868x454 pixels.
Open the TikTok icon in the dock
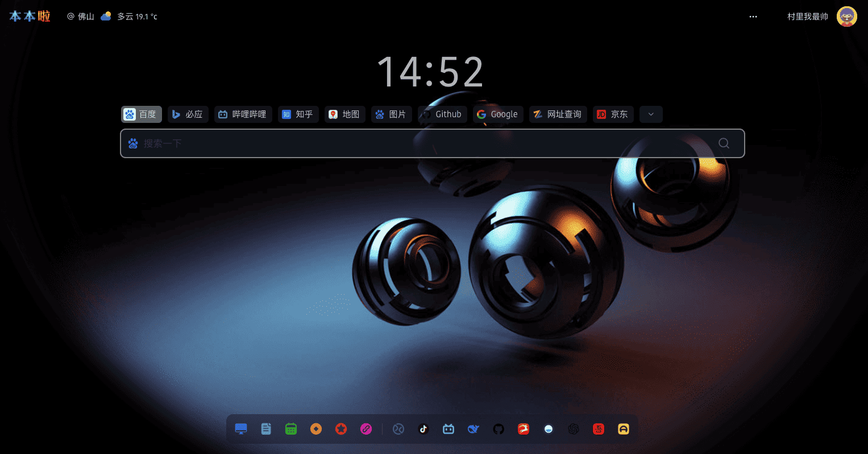[x=423, y=429]
